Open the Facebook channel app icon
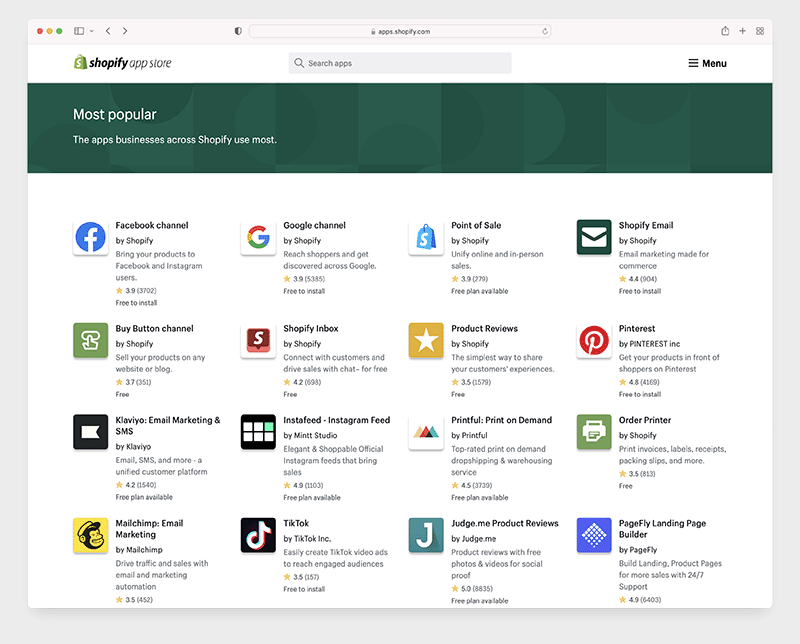 coord(90,237)
